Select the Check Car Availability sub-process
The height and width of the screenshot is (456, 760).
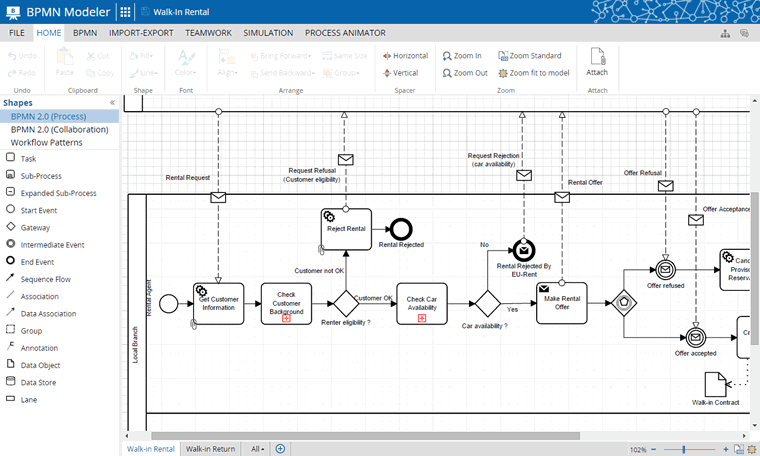tap(422, 304)
